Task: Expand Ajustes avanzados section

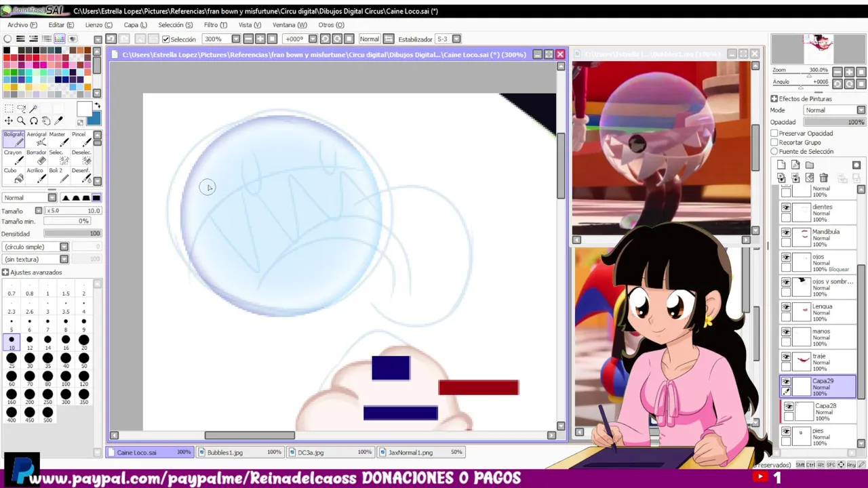Action: [x=5, y=272]
